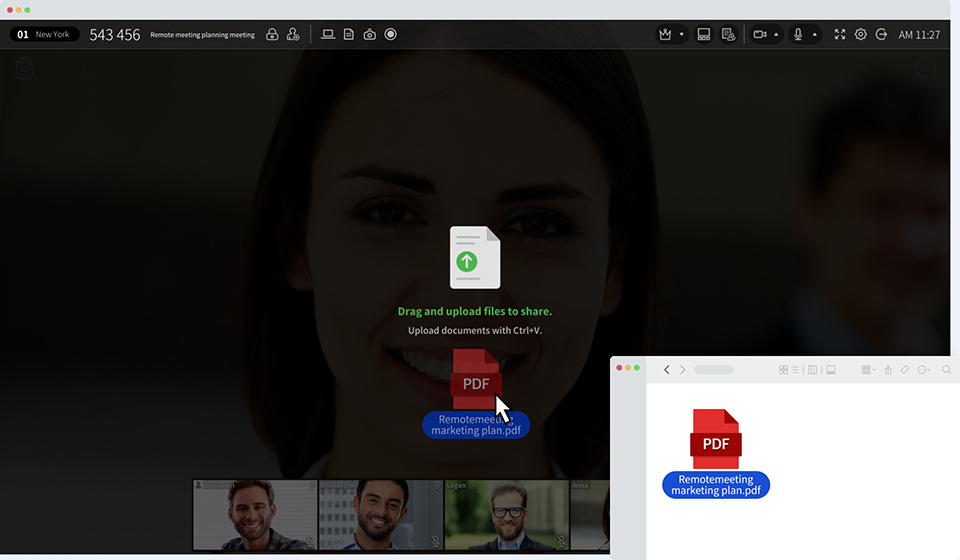
Task: Open the document sharing icon in the toolbar
Action: point(348,34)
